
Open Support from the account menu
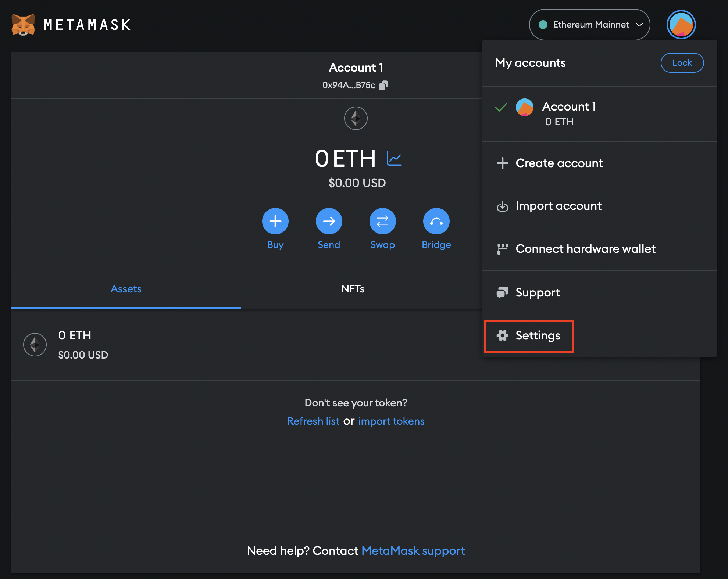[x=600, y=292]
